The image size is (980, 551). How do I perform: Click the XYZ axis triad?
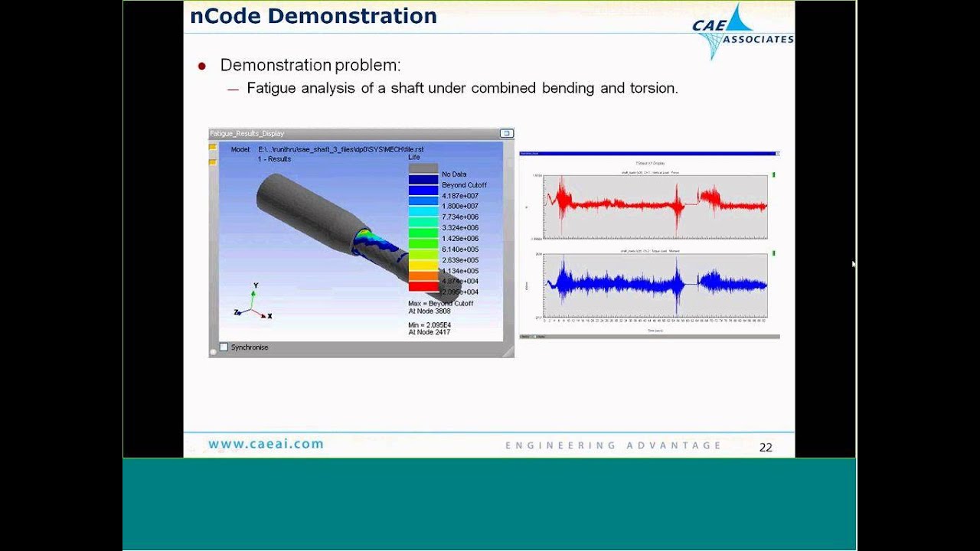(x=253, y=302)
